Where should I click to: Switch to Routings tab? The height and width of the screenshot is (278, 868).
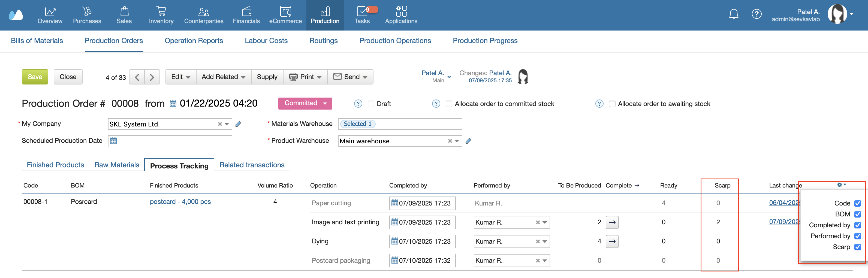[324, 41]
